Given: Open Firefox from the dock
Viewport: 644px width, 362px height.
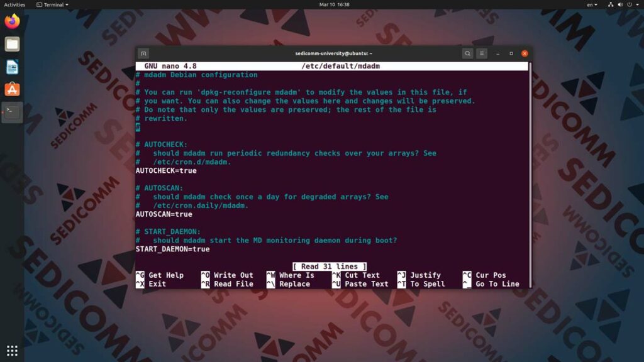Looking at the screenshot, I should pos(12,21).
